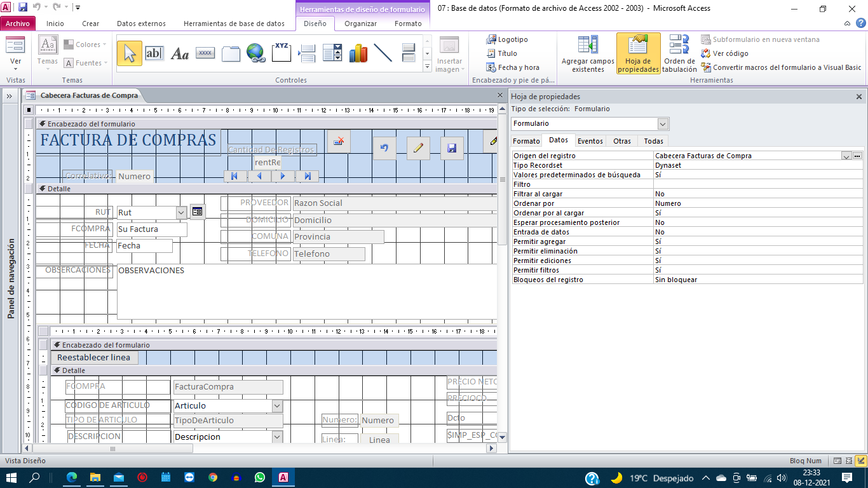Viewport: 868px width, 488px height.
Task: Click Convertir macros del formulario a Visual Basic
Action: 782,67
